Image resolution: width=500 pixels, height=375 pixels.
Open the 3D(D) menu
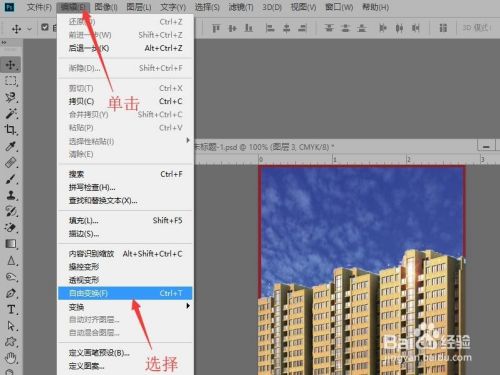pyautogui.click(x=272, y=7)
